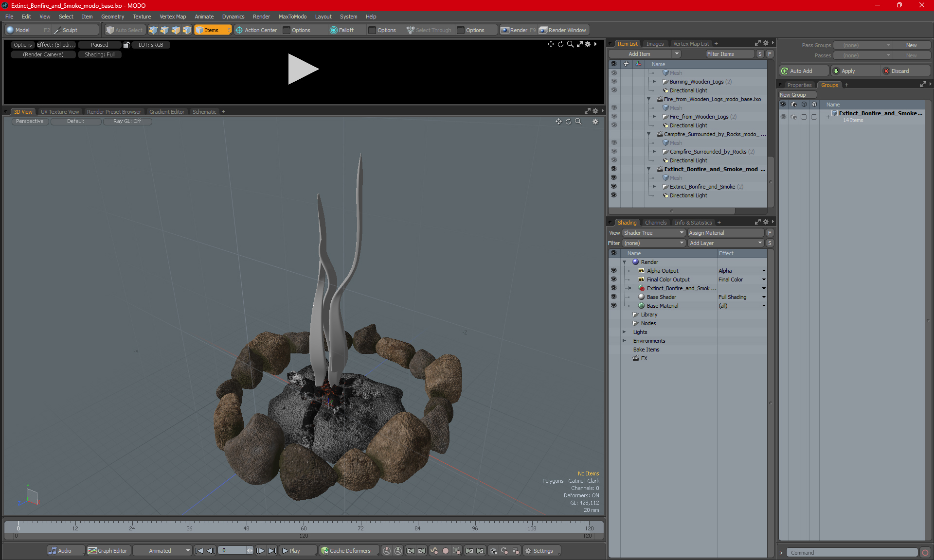Screen dimensions: 934x560
Task: Open the Action Center tool
Action: click(x=256, y=30)
